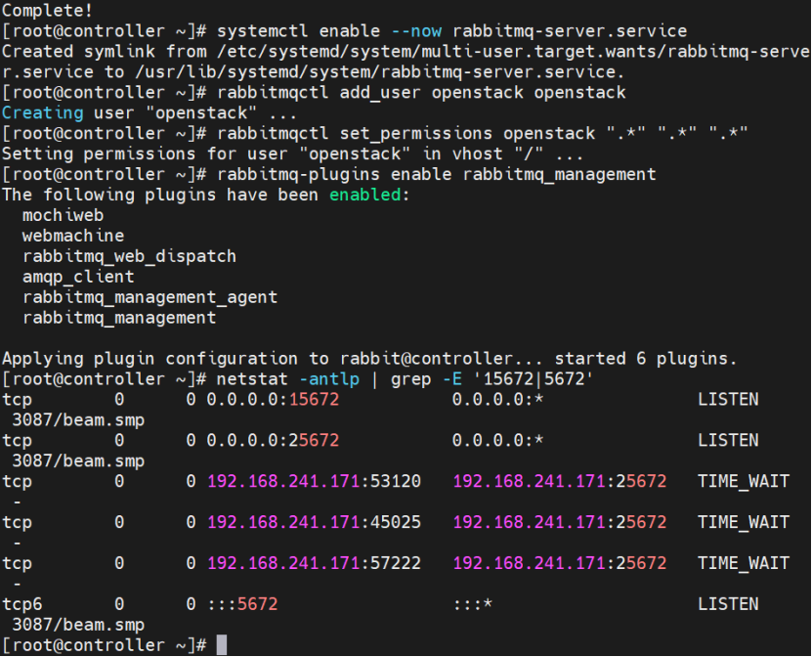Image resolution: width=812 pixels, height=657 pixels.
Task: Click TIME_WAIT state on the 45025 row
Action: (x=744, y=522)
